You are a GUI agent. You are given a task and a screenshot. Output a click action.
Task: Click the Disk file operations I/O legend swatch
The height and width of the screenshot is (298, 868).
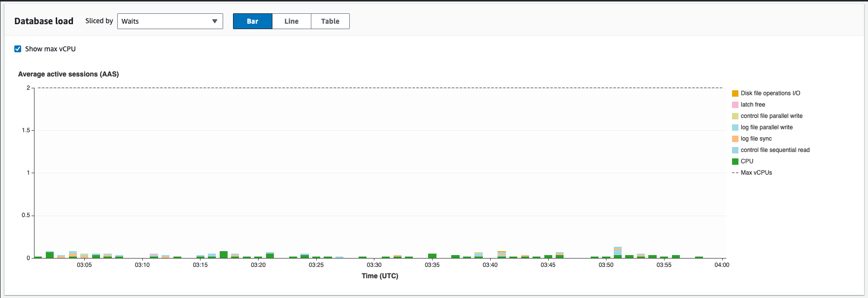735,93
